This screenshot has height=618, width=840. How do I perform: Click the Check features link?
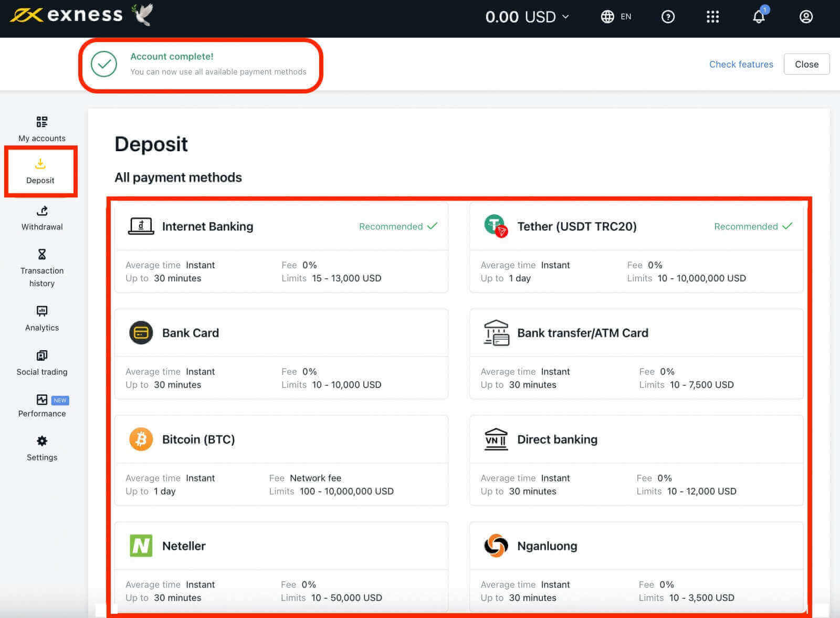click(741, 64)
